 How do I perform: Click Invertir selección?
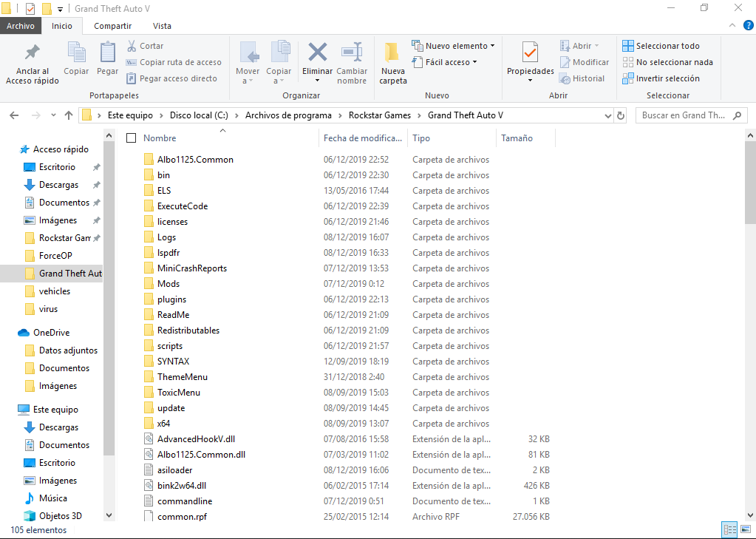[661, 78]
